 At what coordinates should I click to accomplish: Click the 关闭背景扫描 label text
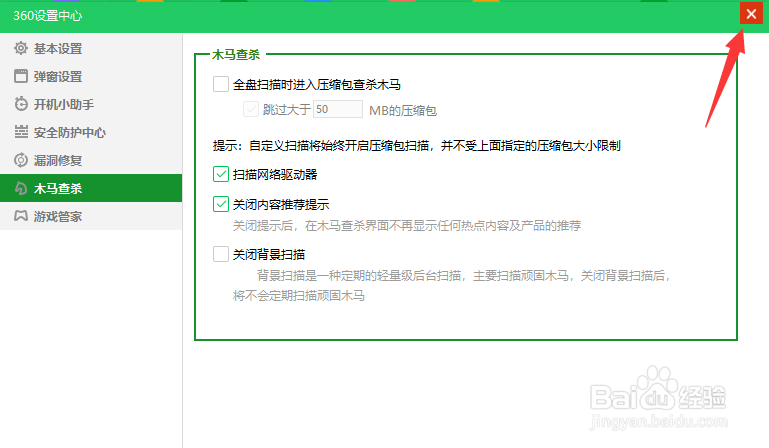click(269, 255)
